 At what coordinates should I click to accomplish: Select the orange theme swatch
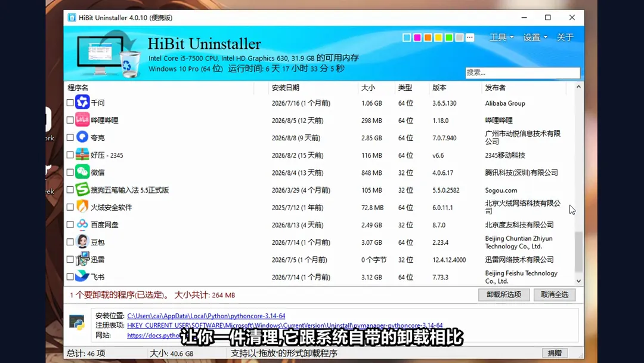tap(428, 38)
